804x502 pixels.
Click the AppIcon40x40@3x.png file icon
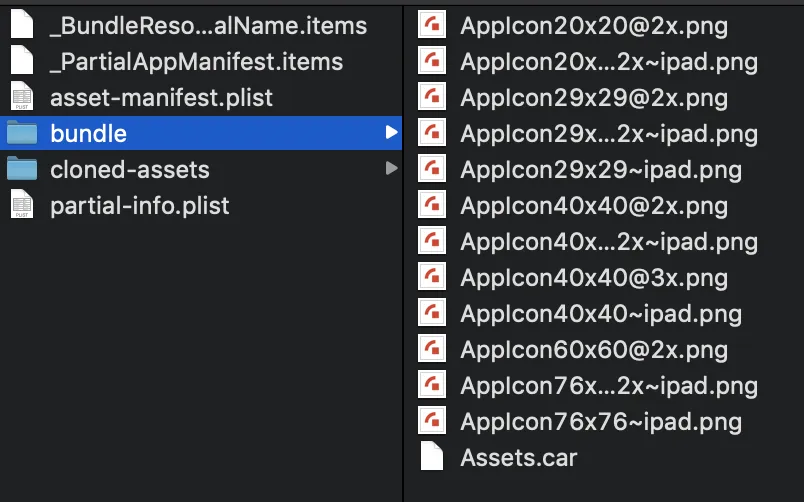tap(432, 278)
